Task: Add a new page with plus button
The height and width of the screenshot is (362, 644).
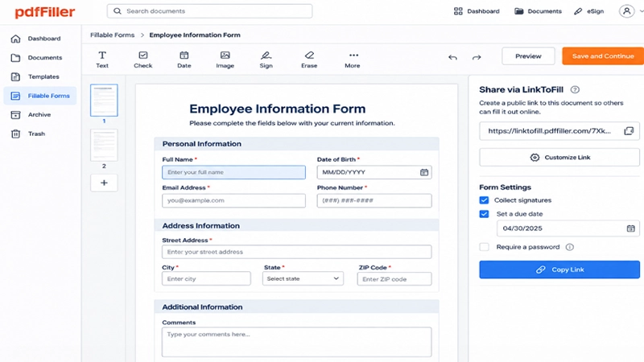Action: point(104,183)
